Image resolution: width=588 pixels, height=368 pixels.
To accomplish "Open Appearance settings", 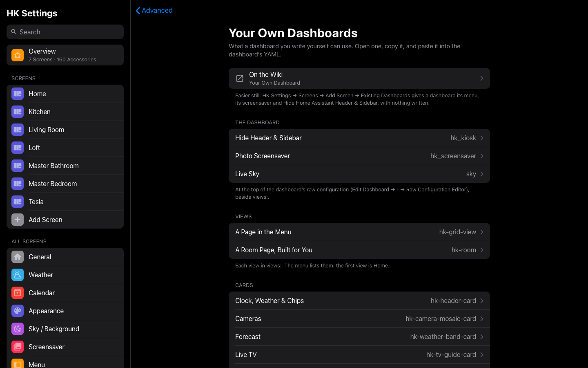I will (65, 311).
